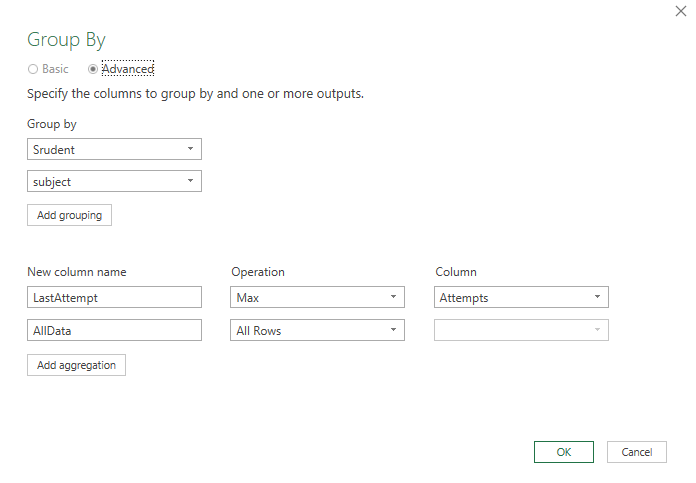
Task: Dismiss dialog with Cancel button
Action: coord(637,452)
